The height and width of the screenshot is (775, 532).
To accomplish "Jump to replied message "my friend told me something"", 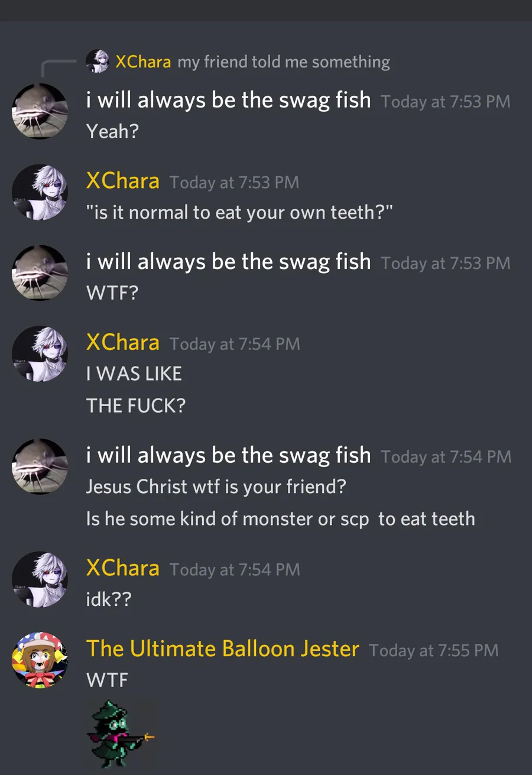I will pos(284,62).
